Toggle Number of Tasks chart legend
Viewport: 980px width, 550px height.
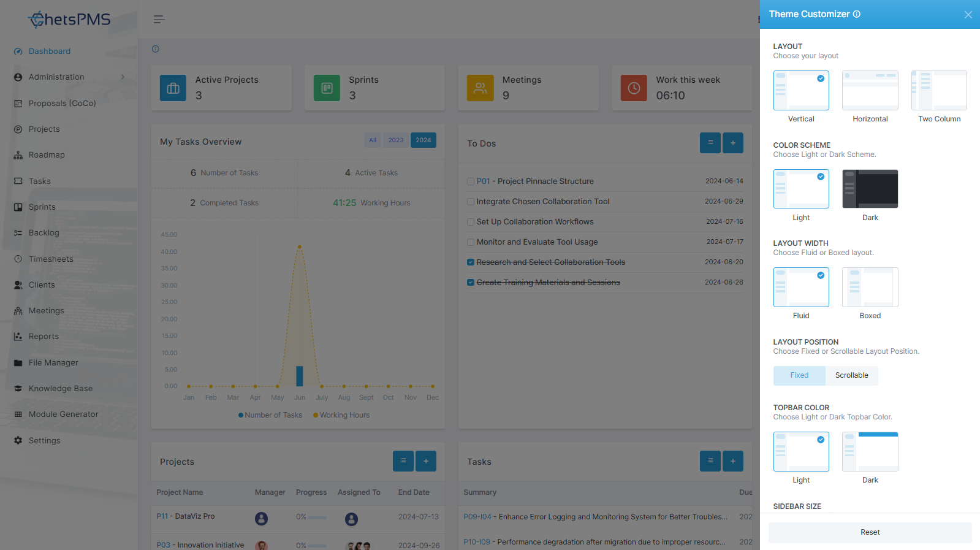coord(270,415)
